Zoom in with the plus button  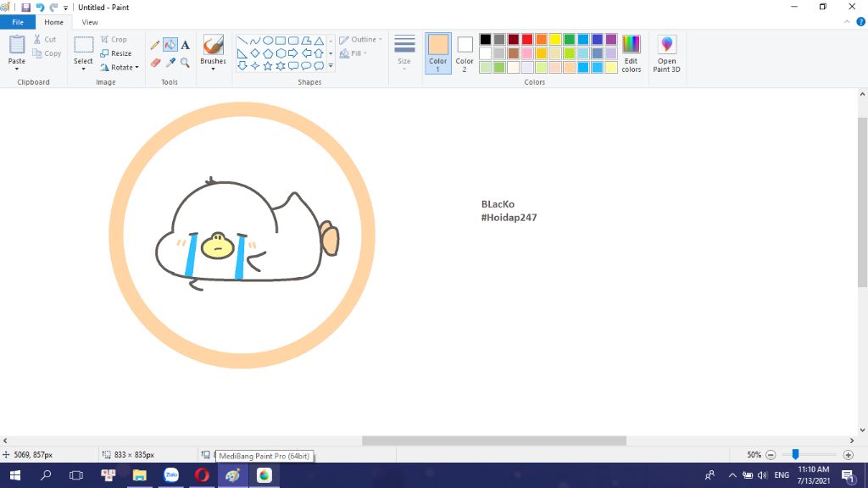click(848, 455)
